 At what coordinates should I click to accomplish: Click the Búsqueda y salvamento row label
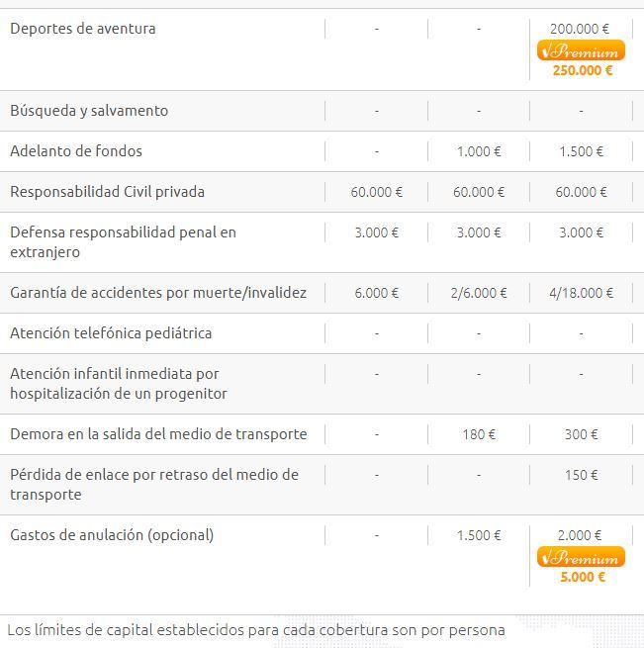89,111
